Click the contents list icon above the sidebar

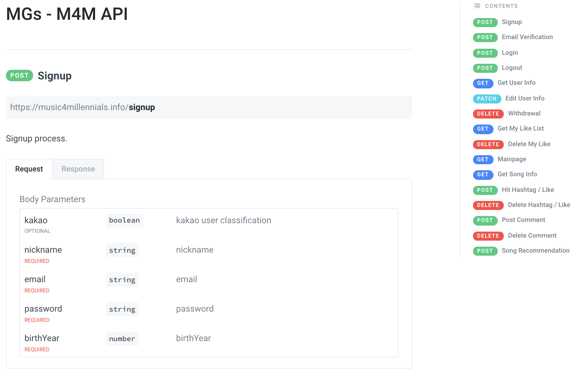(476, 6)
